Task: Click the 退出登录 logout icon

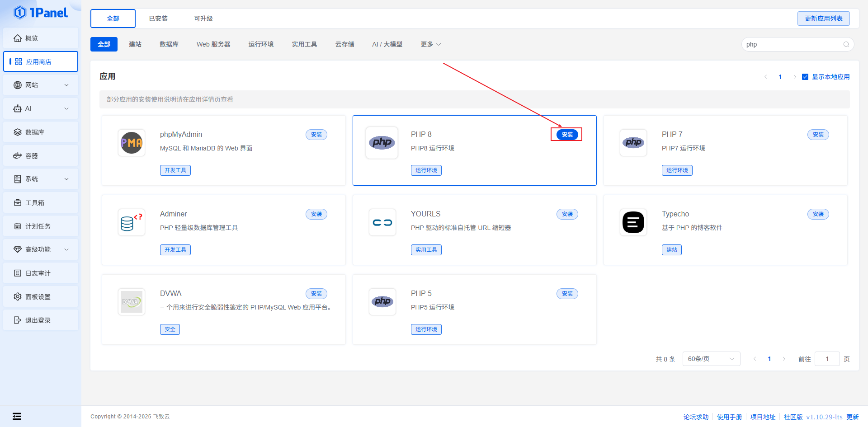Action: tap(18, 320)
